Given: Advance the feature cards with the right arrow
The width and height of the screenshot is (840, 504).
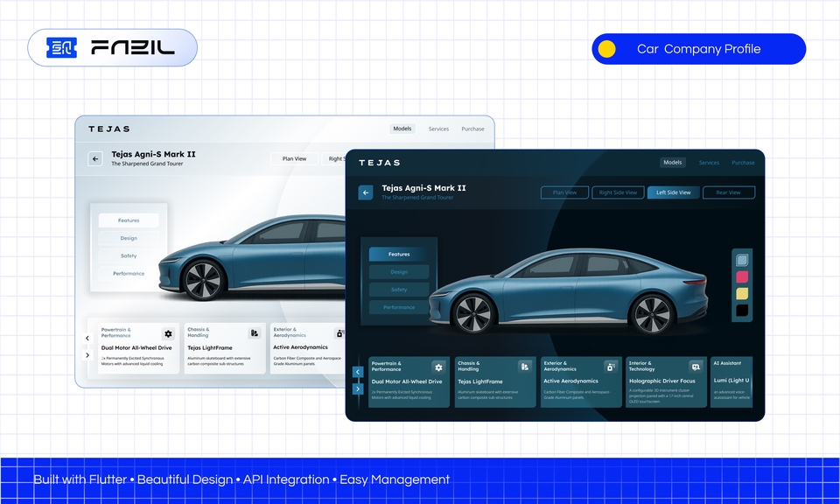Looking at the screenshot, I should pyautogui.click(x=357, y=388).
